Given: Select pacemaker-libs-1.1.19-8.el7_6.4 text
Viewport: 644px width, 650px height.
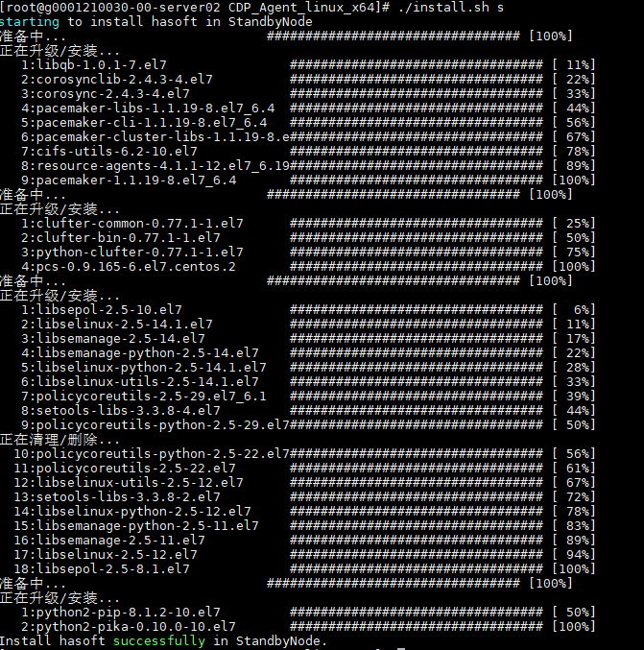Looking at the screenshot, I should pyautogui.click(x=155, y=108).
